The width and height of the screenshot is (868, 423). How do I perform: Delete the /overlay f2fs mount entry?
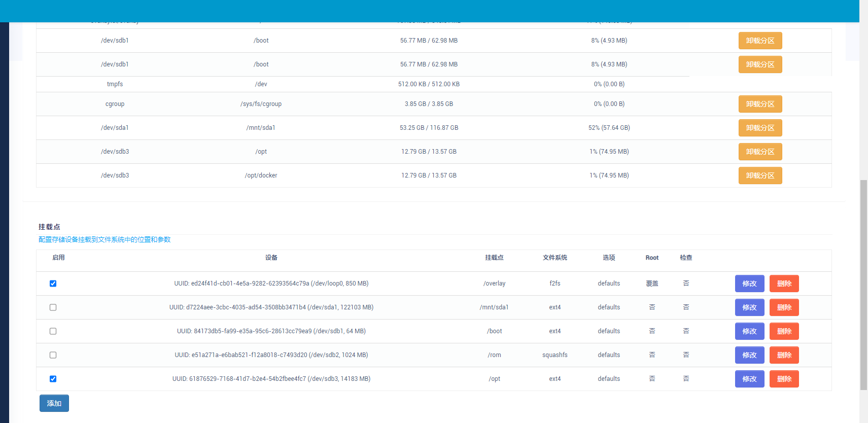784,284
